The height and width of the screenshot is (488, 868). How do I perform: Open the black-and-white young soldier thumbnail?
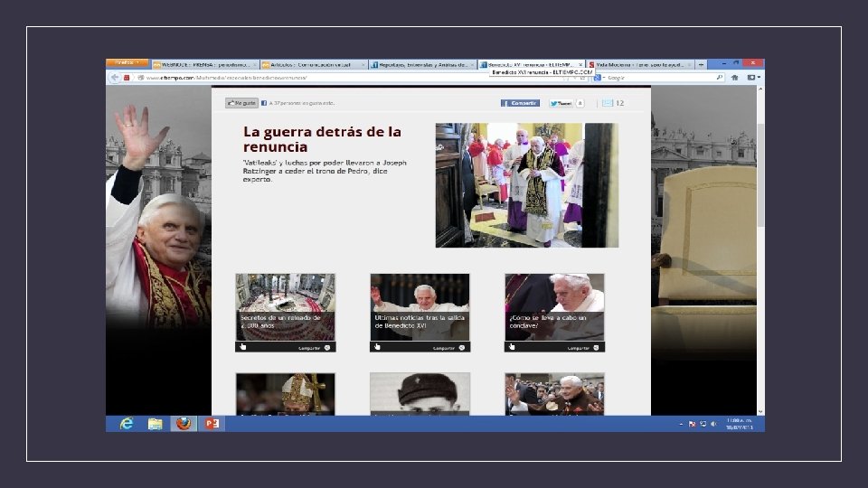(x=420, y=394)
